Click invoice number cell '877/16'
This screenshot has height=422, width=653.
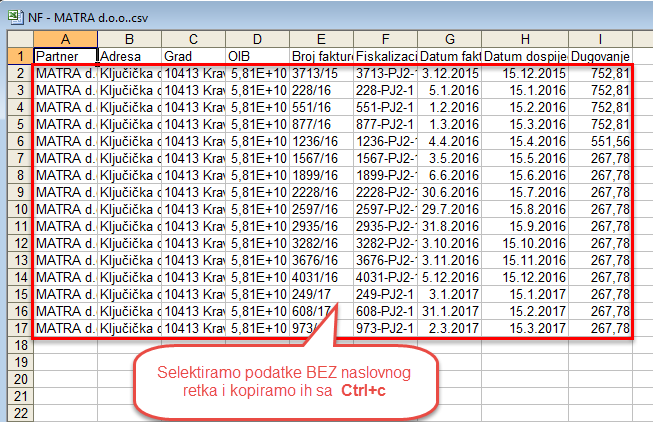click(x=322, y=124)
